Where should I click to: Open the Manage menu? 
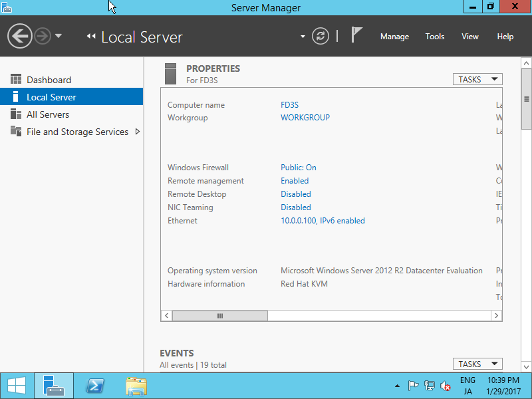click(394, 37)
